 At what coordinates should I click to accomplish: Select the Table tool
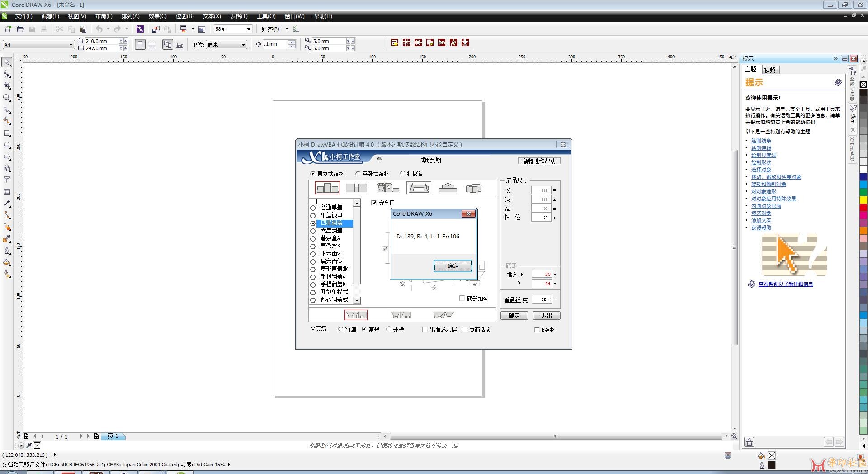[x=7, y=192]
